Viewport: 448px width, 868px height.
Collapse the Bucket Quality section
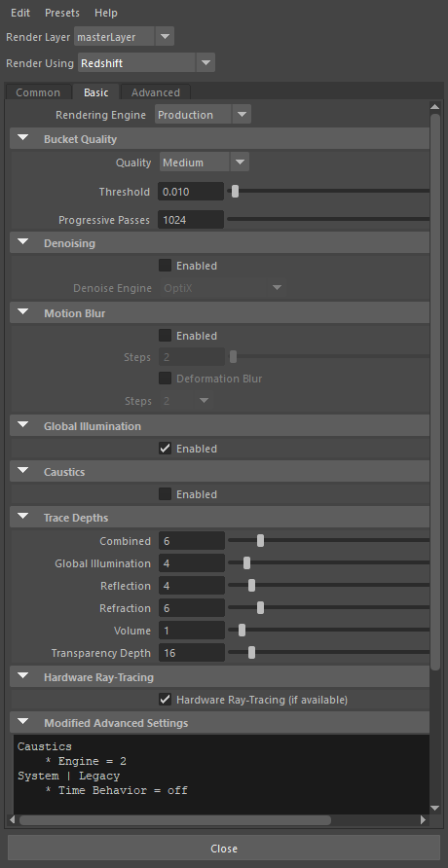22,138
